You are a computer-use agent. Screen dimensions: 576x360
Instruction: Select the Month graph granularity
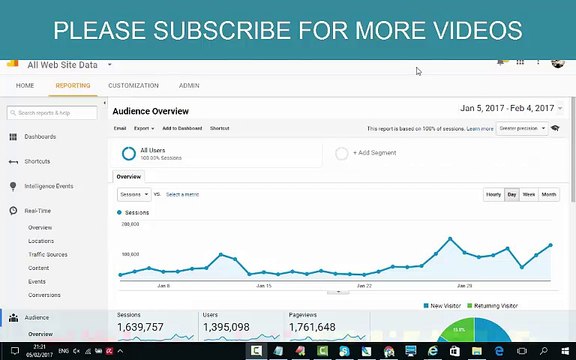tap(549, 195)
